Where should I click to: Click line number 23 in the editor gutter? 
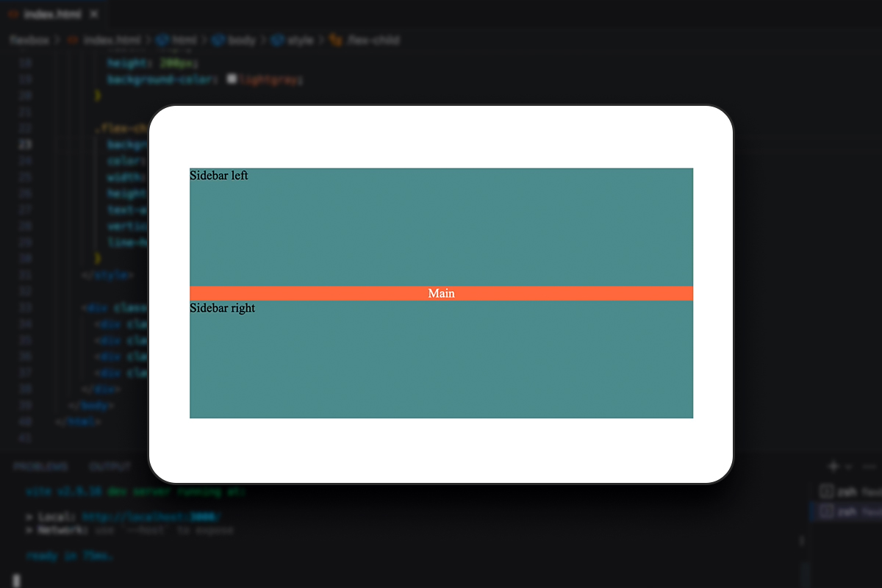(26, 144)
